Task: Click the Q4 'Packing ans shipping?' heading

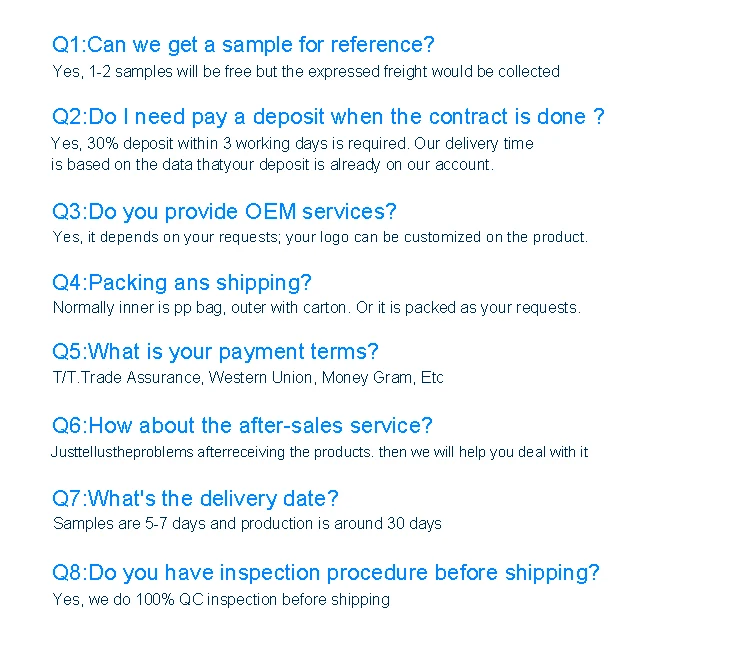Action: coord(182,283)
